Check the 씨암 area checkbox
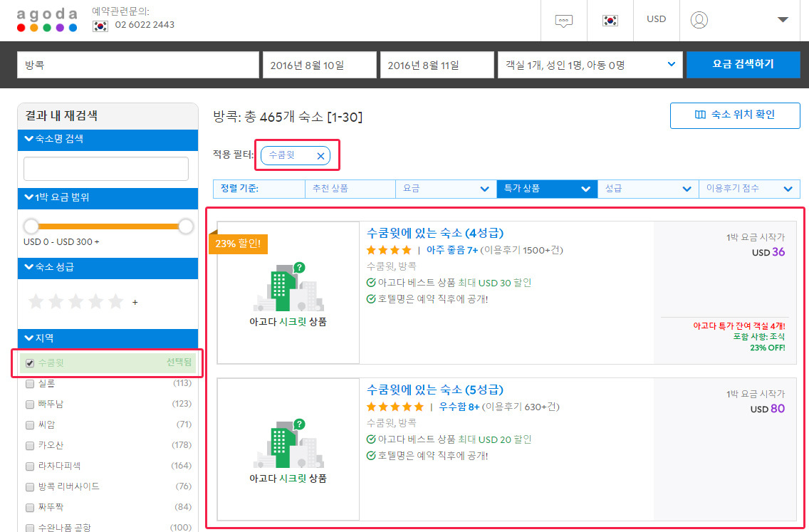The image size is (809, 532). (29, 424)
